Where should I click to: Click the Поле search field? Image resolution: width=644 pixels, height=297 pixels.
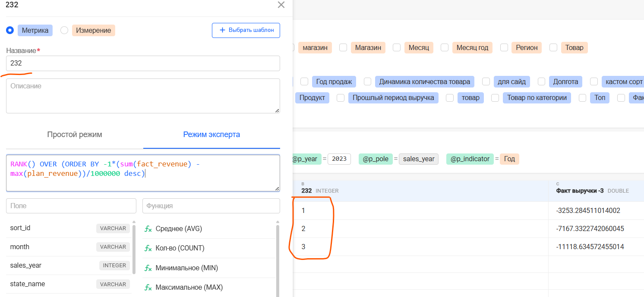[x=71, y=206]
